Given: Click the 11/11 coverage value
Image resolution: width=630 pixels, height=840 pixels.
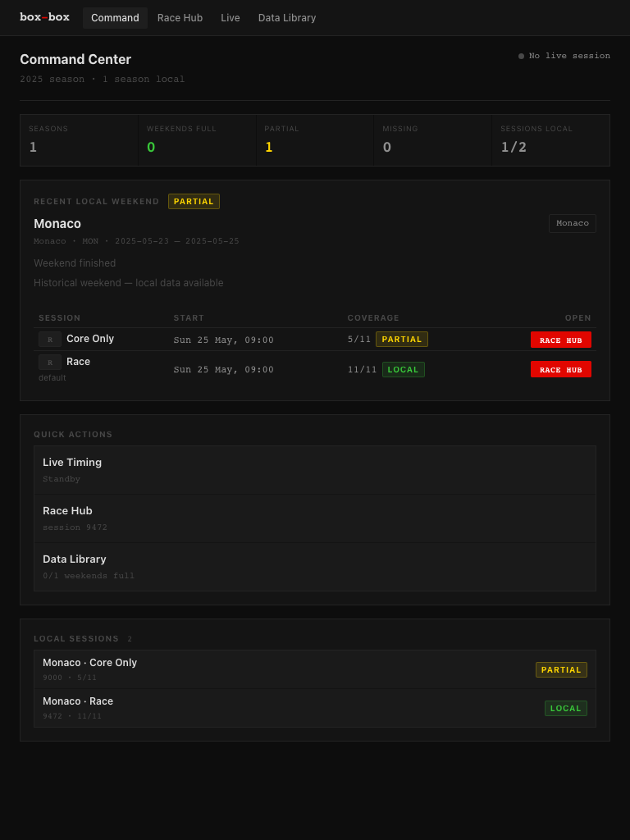Looking at the screenshot, I should [362, 370].
